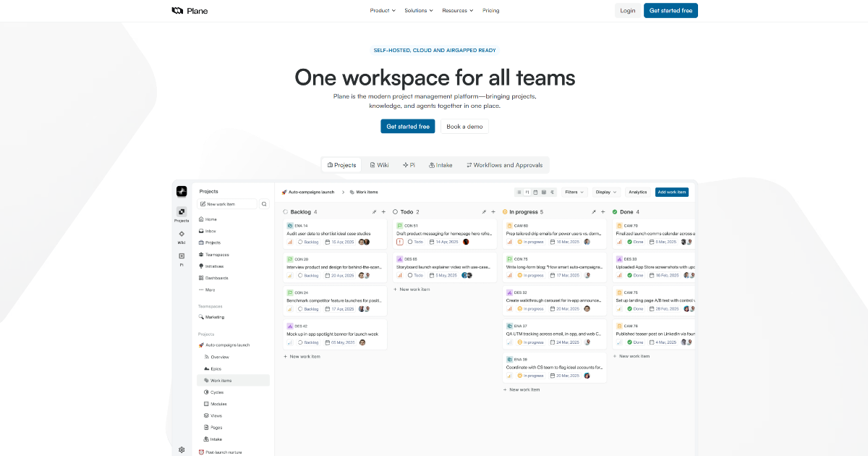Click the search icon beside New work item
The height and width of the screenshot is (456, 868).
point(264,204)
